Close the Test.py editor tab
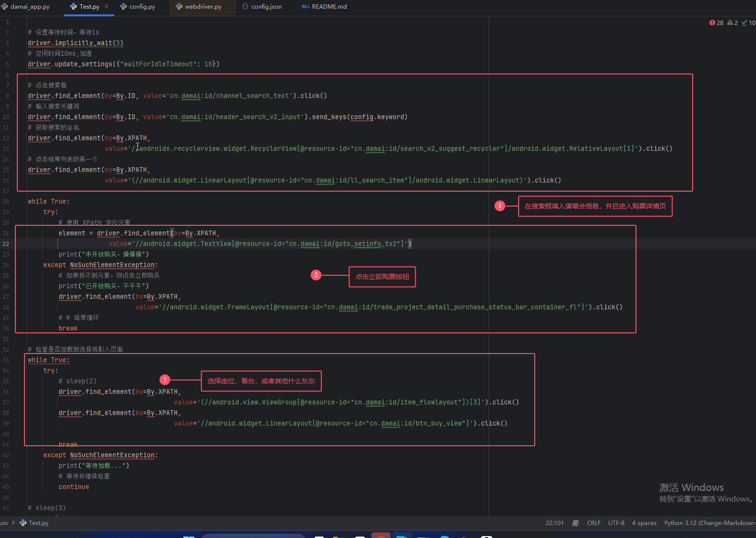The image size is (756, 538). tap(107, 6)
